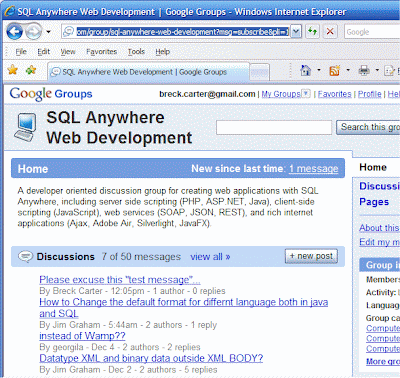The height and width of the screenshot is (378, 400).
Task: Open the 1 message new link
Action: (x=313, y=169)
